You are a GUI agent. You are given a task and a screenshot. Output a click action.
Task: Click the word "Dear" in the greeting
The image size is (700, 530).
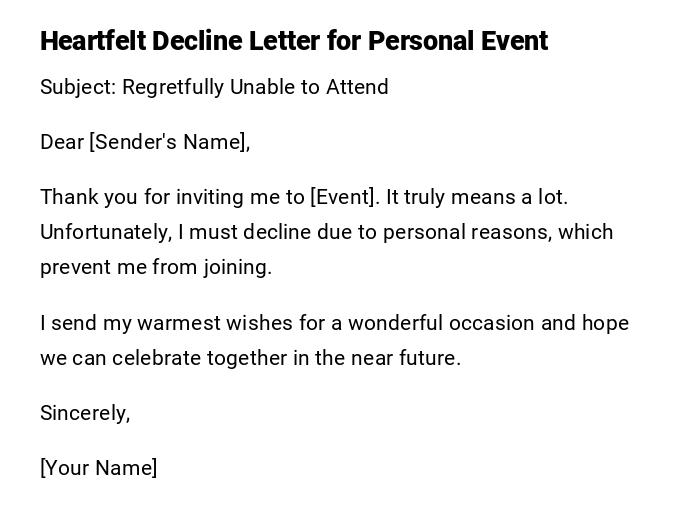tap(62, 142)
